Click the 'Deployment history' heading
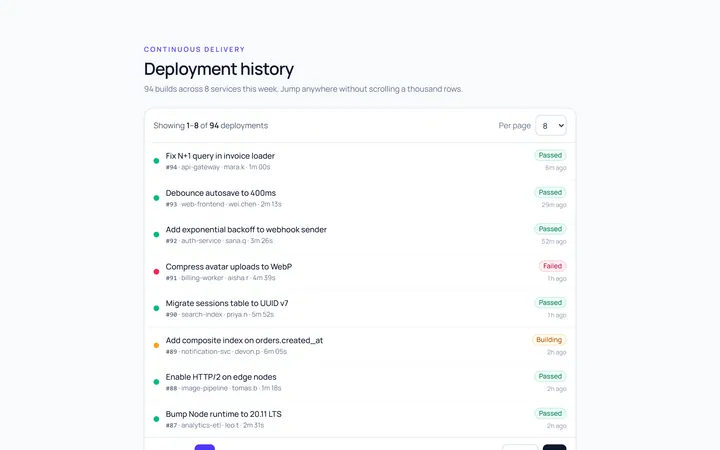 pos(219,69)
